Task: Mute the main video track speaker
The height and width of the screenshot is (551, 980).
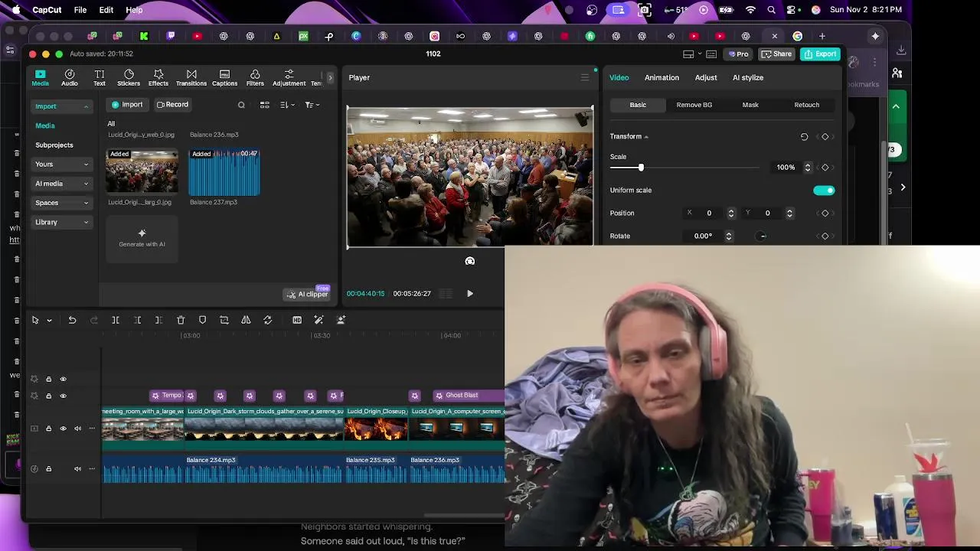Action: 77,429
